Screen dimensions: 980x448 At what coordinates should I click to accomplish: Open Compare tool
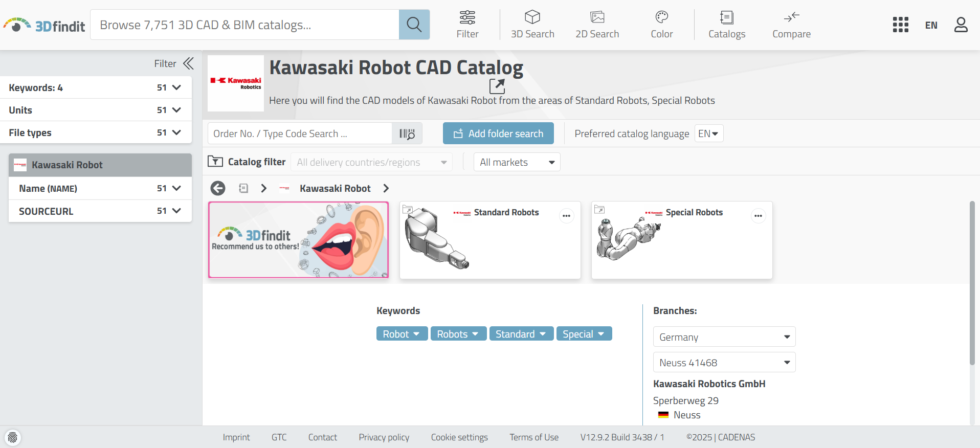791,25
